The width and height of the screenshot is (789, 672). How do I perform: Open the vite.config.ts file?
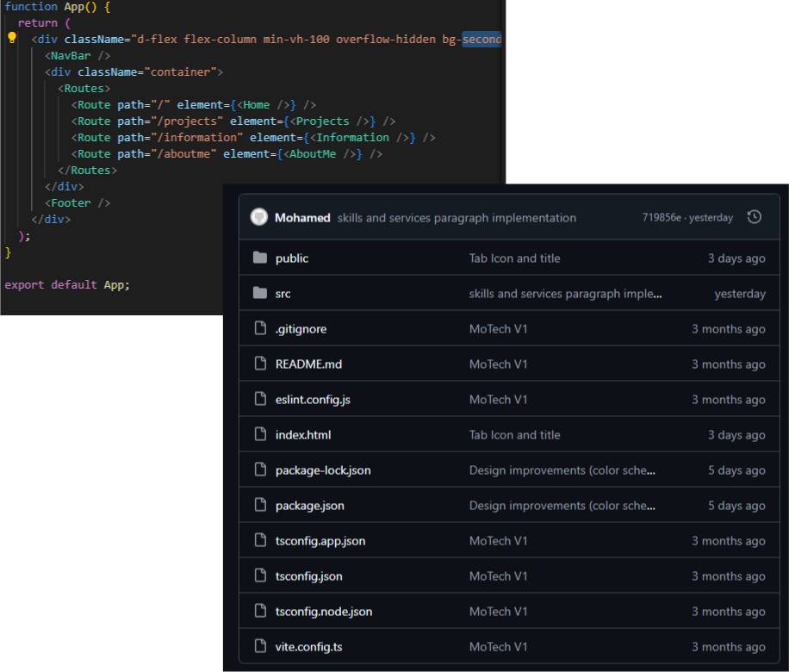point(308,647)
